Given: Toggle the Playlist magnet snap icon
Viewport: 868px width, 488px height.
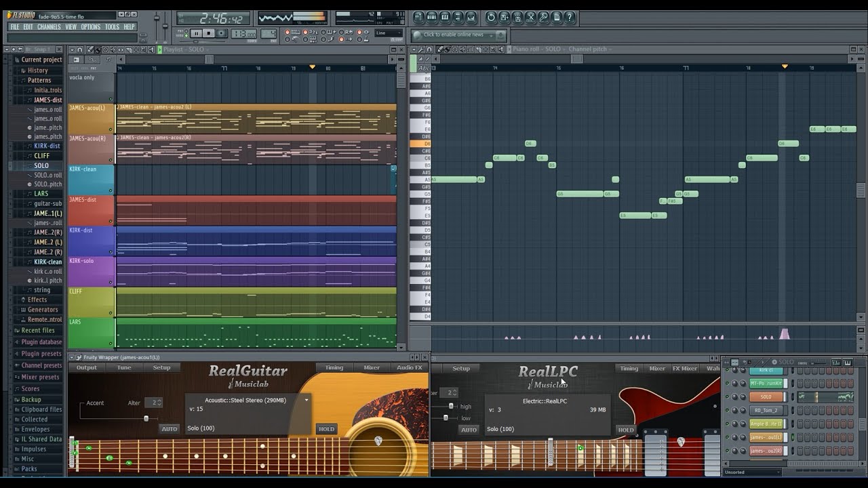Looking at the screenshot, I should point(80,49).
